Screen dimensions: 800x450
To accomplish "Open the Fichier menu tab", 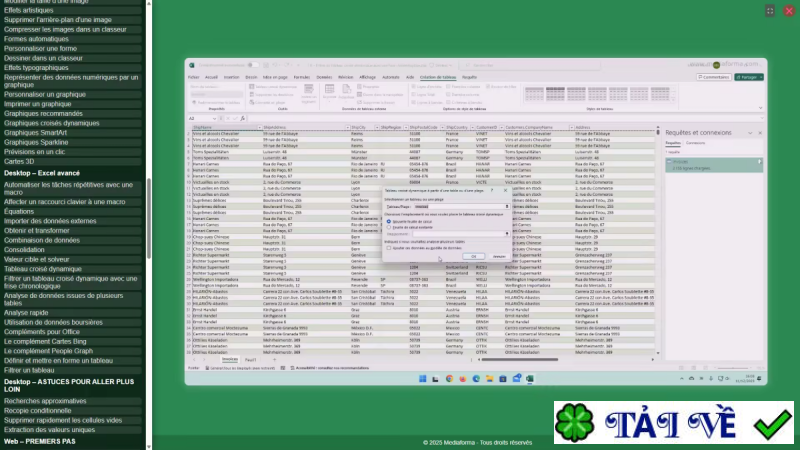I will [193, 77].
